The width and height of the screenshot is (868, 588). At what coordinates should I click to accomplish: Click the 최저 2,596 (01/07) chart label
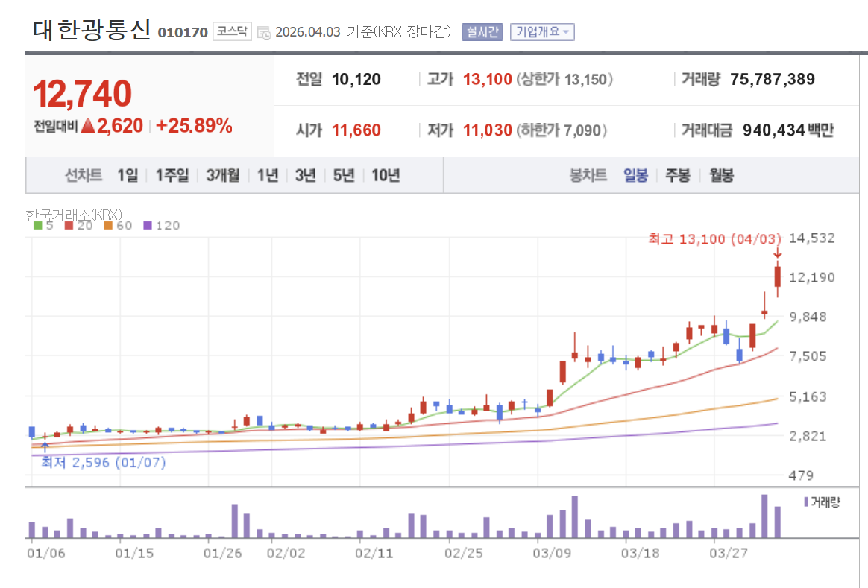pos(104,462)
